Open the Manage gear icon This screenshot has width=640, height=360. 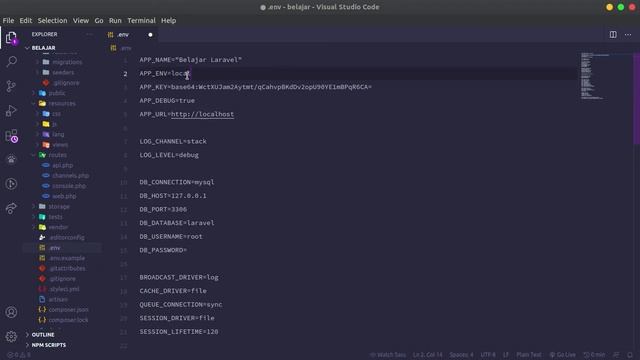point(11,336)
